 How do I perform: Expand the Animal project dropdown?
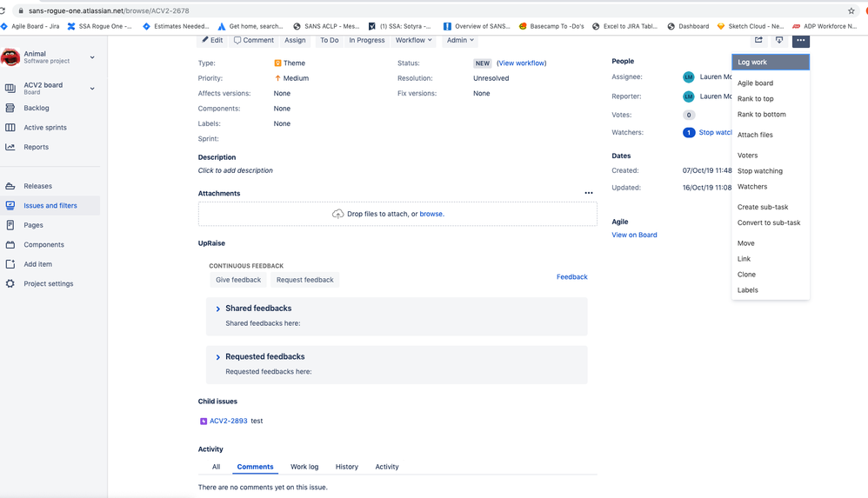point(92,57)
